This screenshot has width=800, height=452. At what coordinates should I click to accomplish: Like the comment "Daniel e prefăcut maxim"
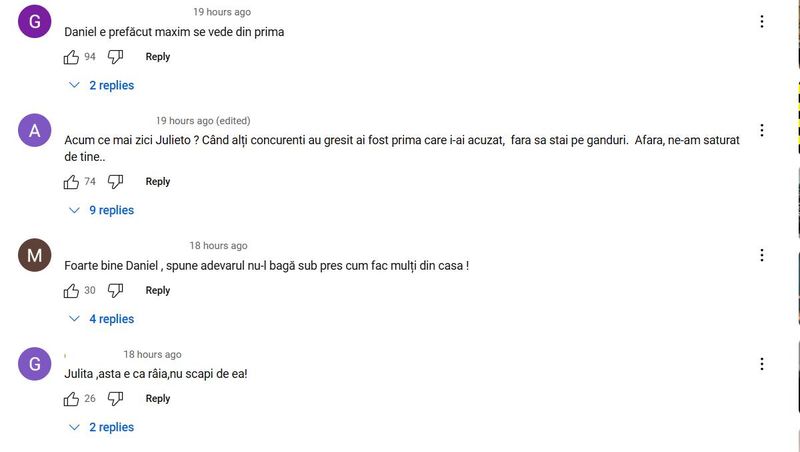tap(71, 57)
